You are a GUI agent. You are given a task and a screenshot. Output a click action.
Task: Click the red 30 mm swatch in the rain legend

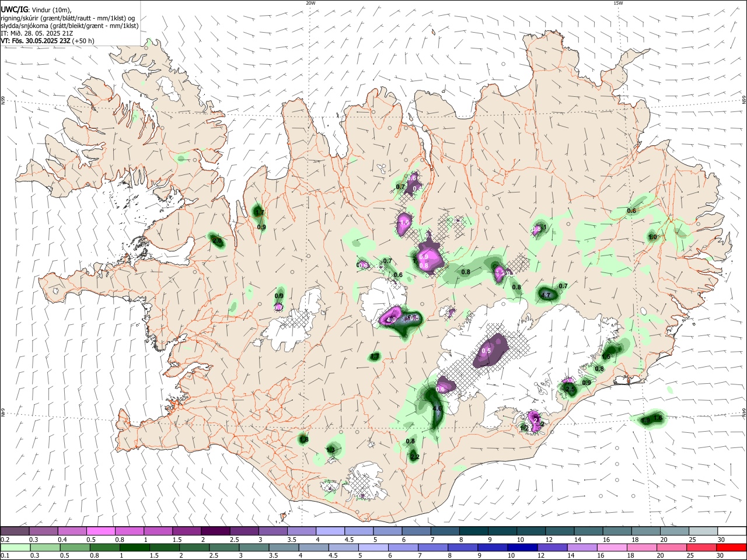(731, 547)
